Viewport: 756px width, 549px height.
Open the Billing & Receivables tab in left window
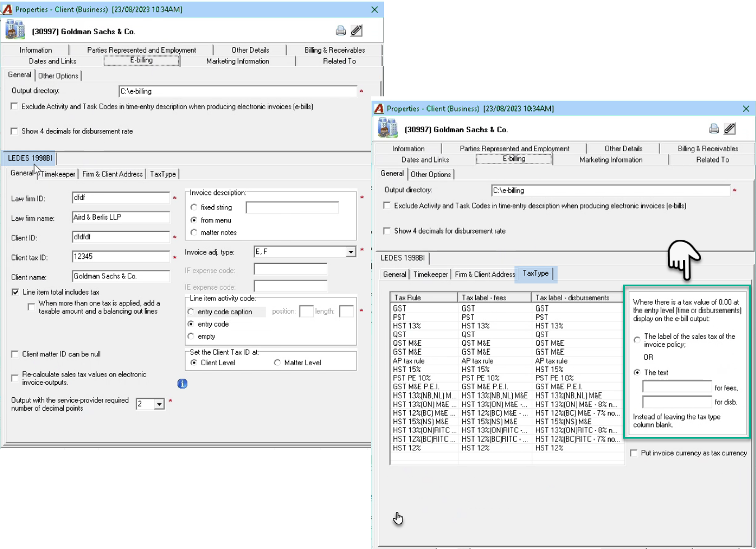[x=335, y=50]
